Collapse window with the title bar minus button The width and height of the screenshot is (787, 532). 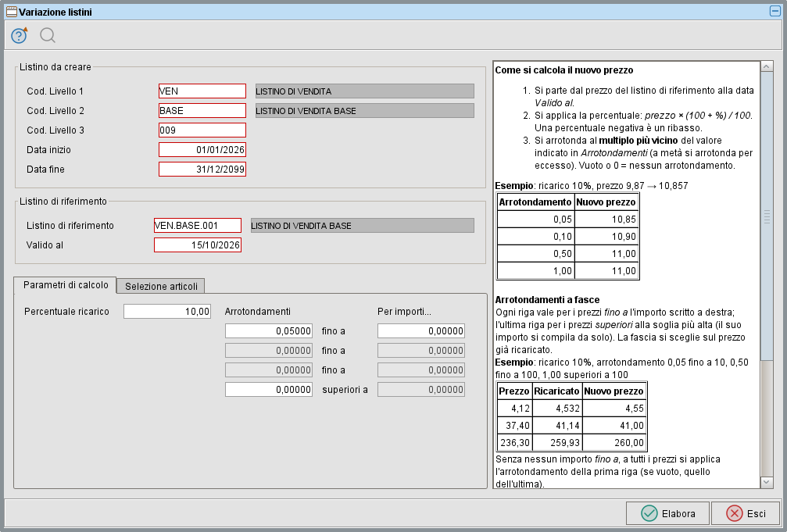click(x=775, y=11)
